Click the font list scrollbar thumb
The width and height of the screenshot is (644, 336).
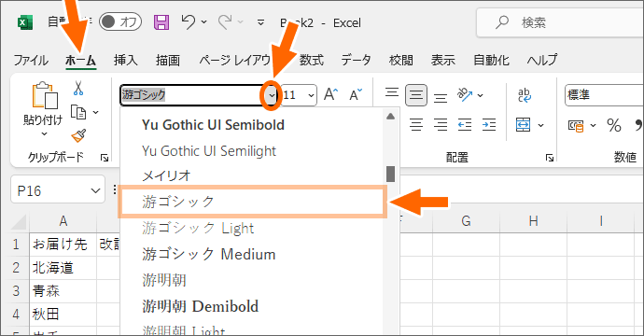(390, 174)
